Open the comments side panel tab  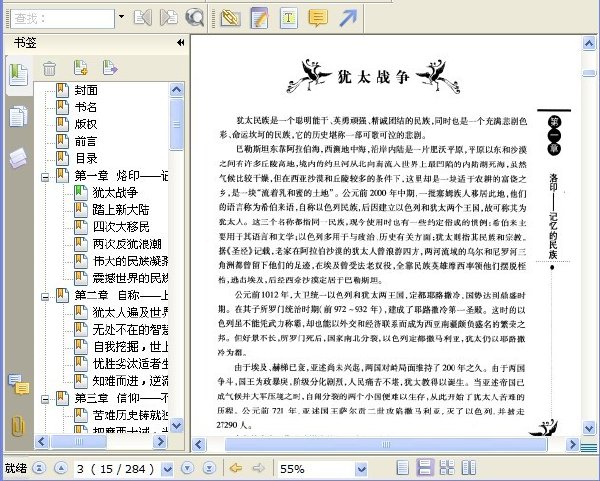click(x=18, y=384)
